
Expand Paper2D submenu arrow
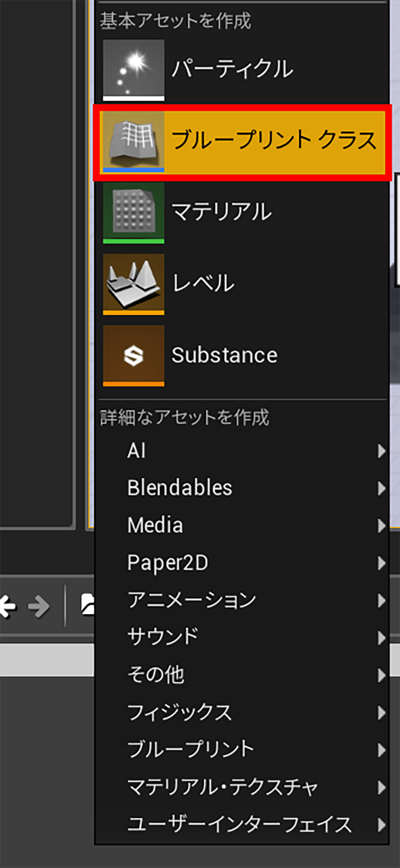pyautogui.click(x=381, y=563)
